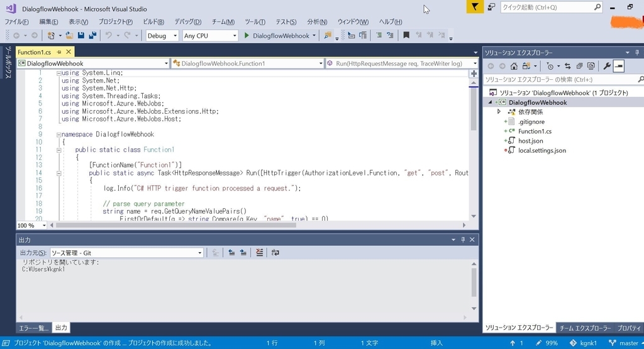
Task: Select local.settings.json in Solution Explorer
Action: [x=542, y=150]
